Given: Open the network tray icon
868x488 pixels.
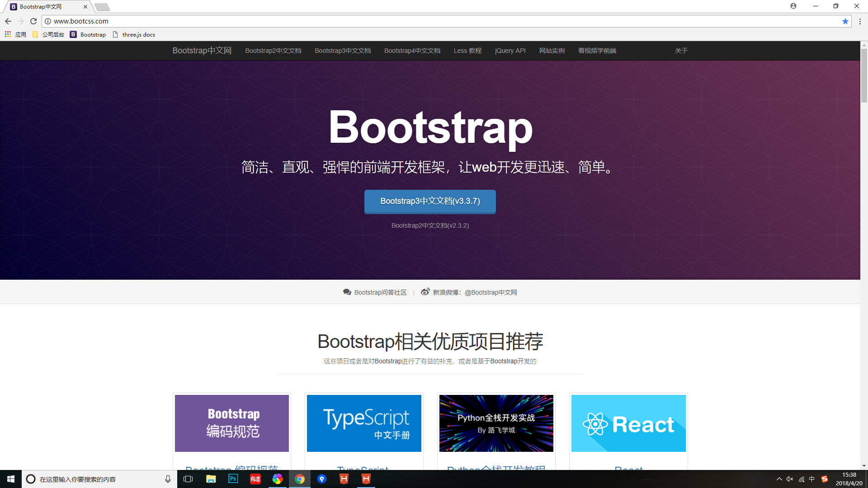Looking at the screenshot, I should click(801, 479).
